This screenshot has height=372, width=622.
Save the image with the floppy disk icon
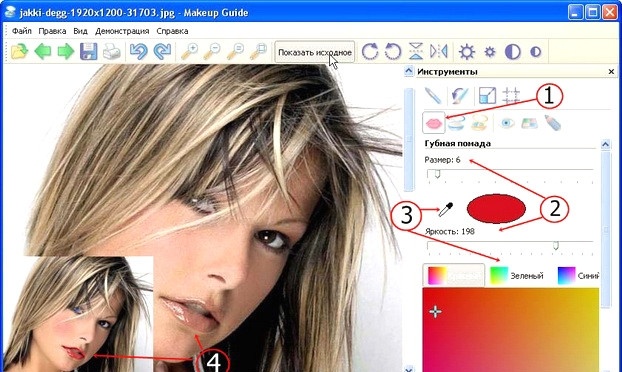88,52
